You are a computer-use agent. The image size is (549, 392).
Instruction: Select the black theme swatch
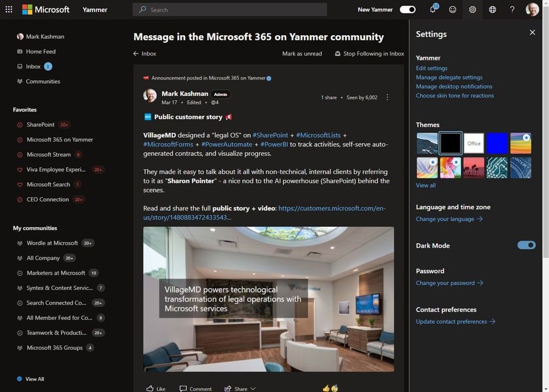[x=450, y=143]
